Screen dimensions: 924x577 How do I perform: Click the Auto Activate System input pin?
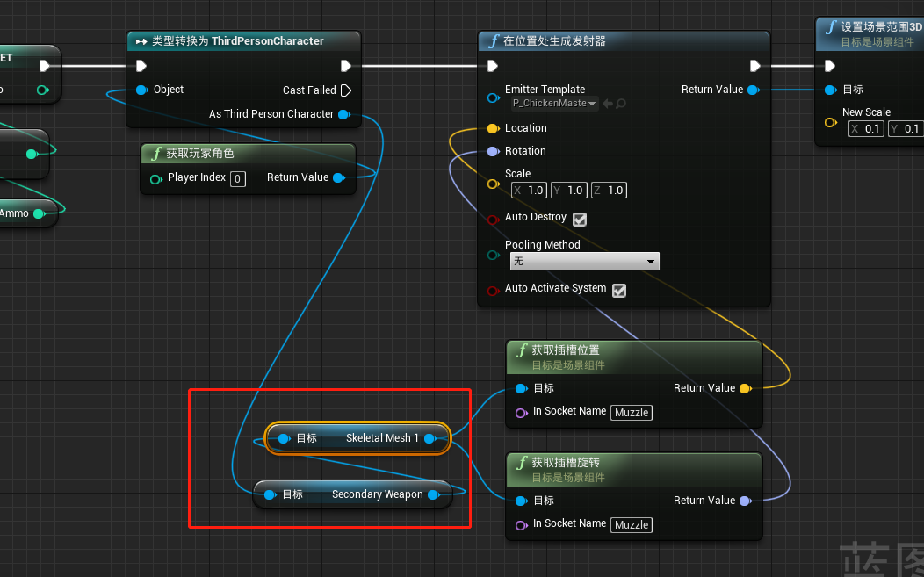coord(494,291)
